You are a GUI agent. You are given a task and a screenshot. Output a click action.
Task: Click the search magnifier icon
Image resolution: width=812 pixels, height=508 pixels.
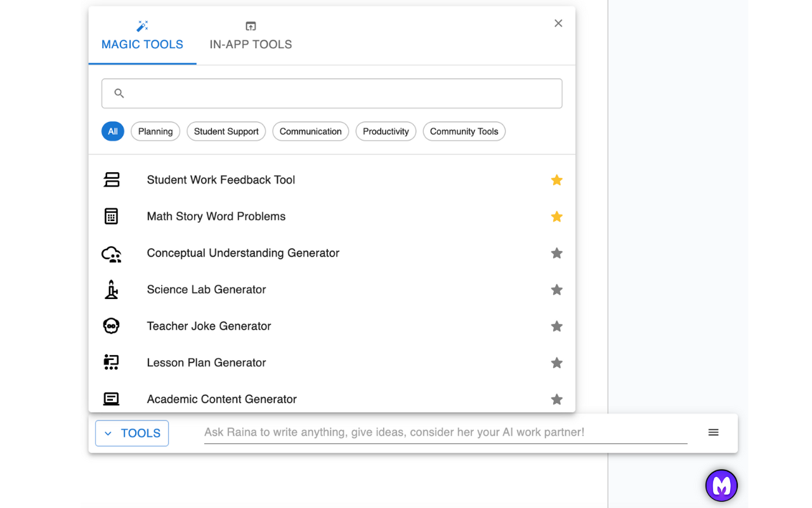click(x=119, y=93)
